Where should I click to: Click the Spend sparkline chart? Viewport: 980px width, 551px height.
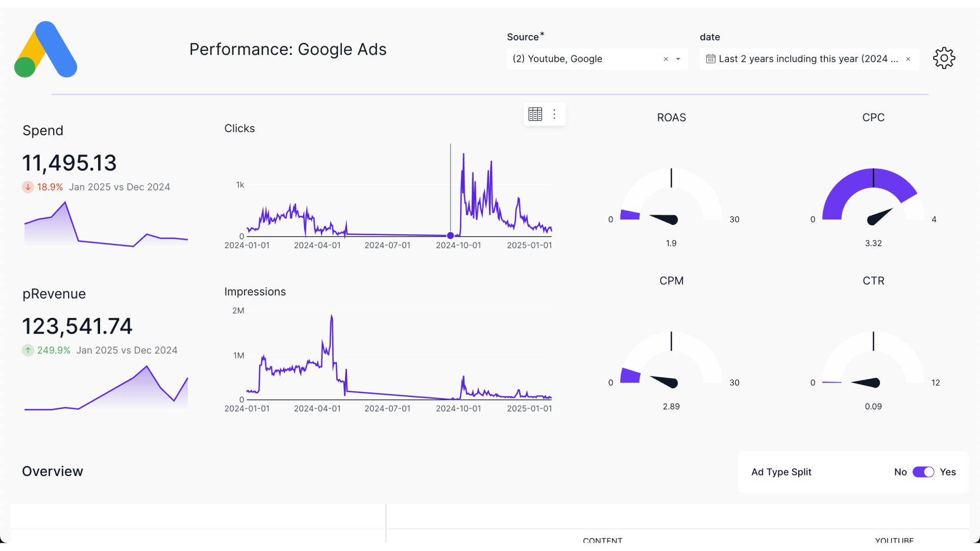tap(106, 227)
